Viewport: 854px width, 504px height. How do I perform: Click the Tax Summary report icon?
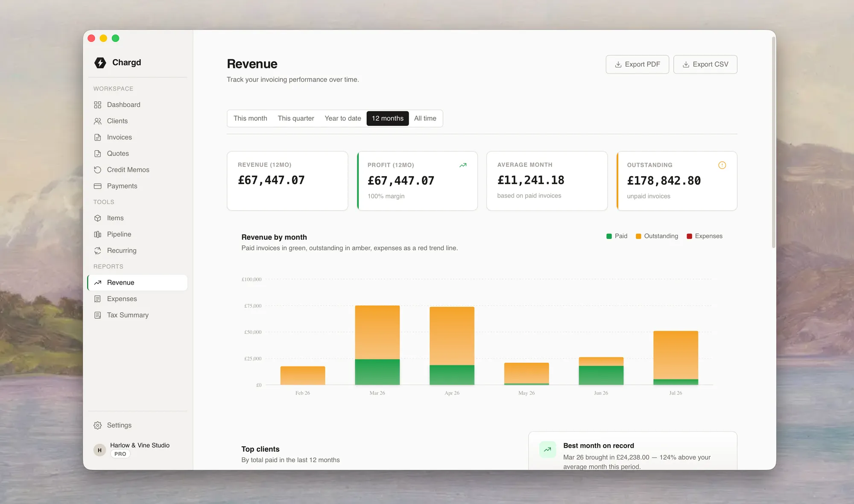point(98,315)
